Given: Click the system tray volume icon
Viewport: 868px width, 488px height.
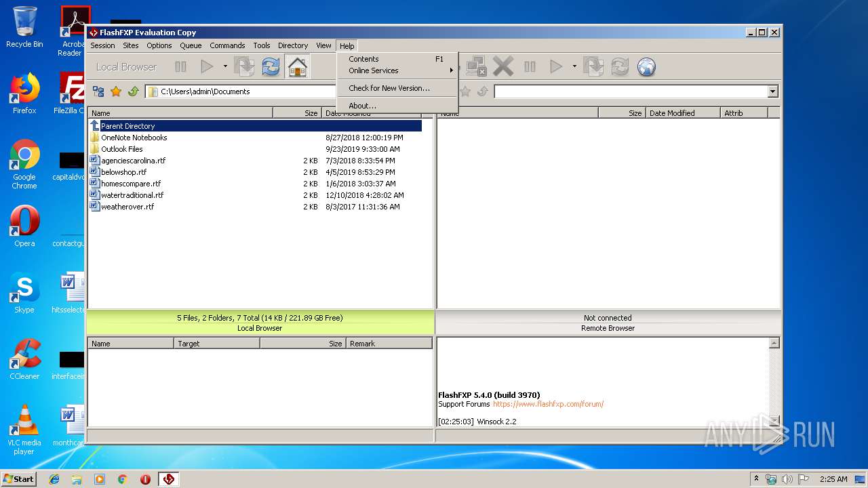Looking at the screenshot, I should (787, 479).
